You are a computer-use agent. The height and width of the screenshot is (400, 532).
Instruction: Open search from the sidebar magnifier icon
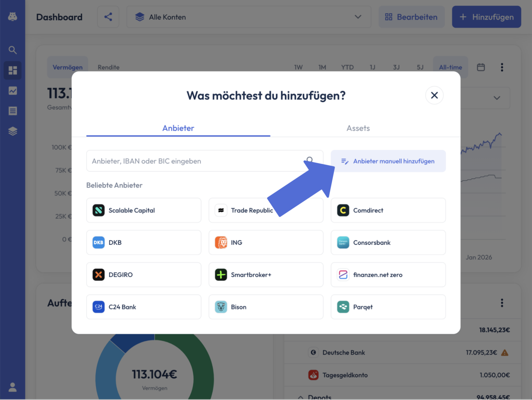(13, 50)
